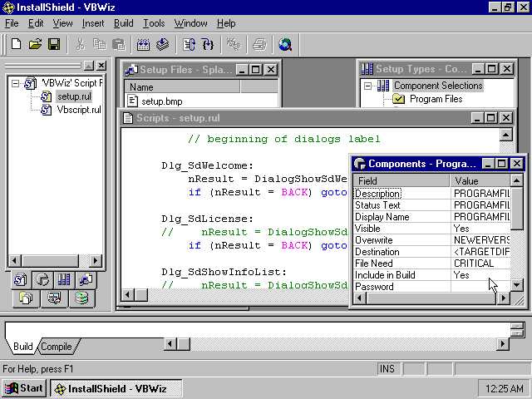Open the Help menu
The width and height of the screenshot is (532, 399).
(x=226, y=23)
